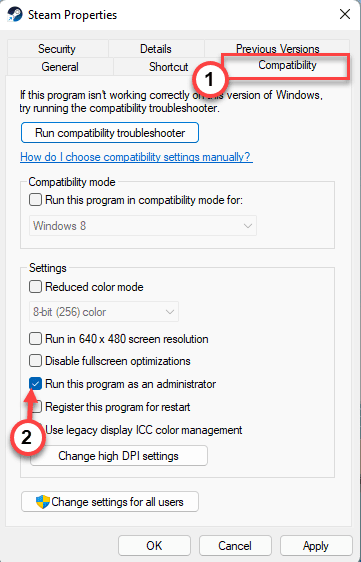The width and height of the screenshot is (361, 562).
Task: Uncheck Run this program as an administrator
Action: [35, 384]
